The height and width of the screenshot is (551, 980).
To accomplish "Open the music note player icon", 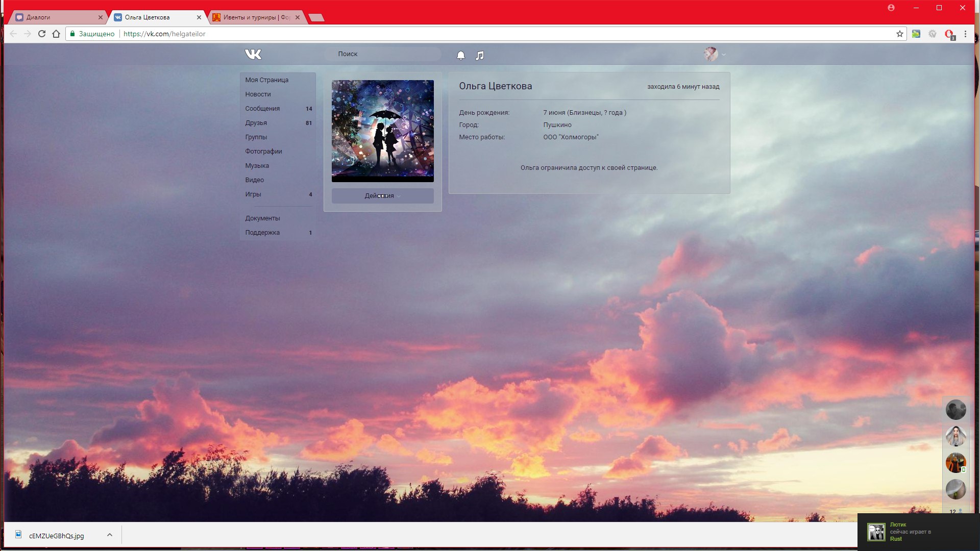I will pos(479,55).
